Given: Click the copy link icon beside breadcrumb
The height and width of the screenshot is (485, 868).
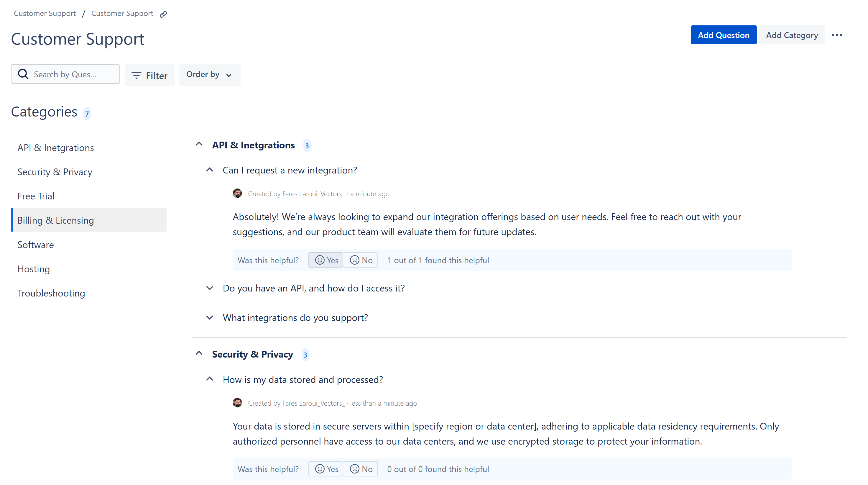Looking at the screenshot, I should pyautogui.click(x=163, y=14).
